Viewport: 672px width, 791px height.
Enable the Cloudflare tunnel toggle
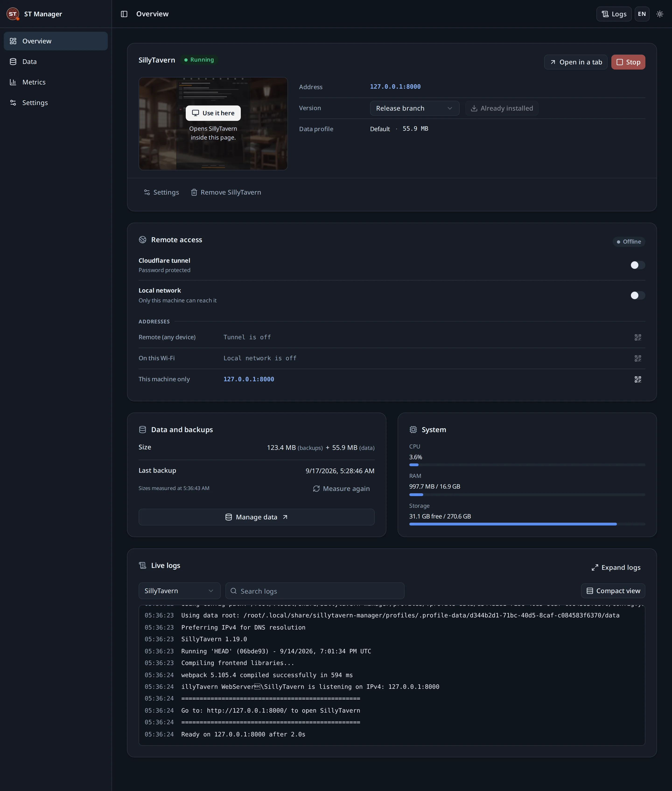click(637, 265)
